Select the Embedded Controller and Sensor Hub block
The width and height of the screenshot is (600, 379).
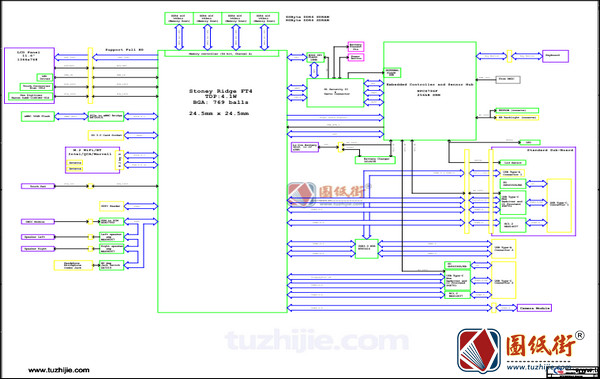click(x=430, y=91)
